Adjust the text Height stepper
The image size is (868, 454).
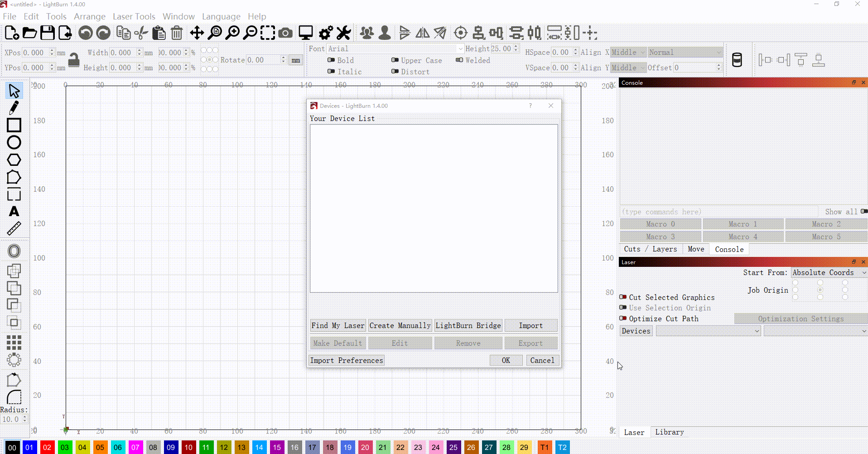coord(516,49)
